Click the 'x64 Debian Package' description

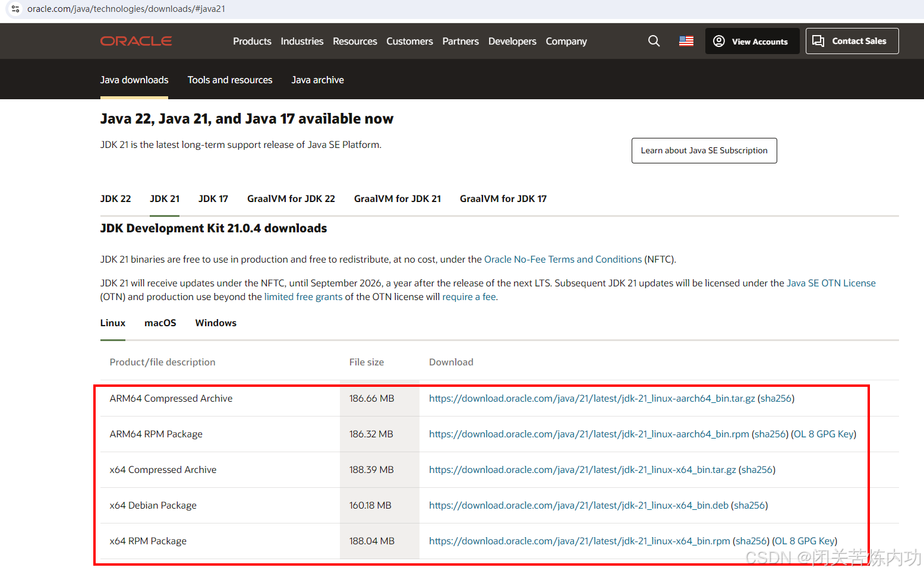[x=153, y=505]
